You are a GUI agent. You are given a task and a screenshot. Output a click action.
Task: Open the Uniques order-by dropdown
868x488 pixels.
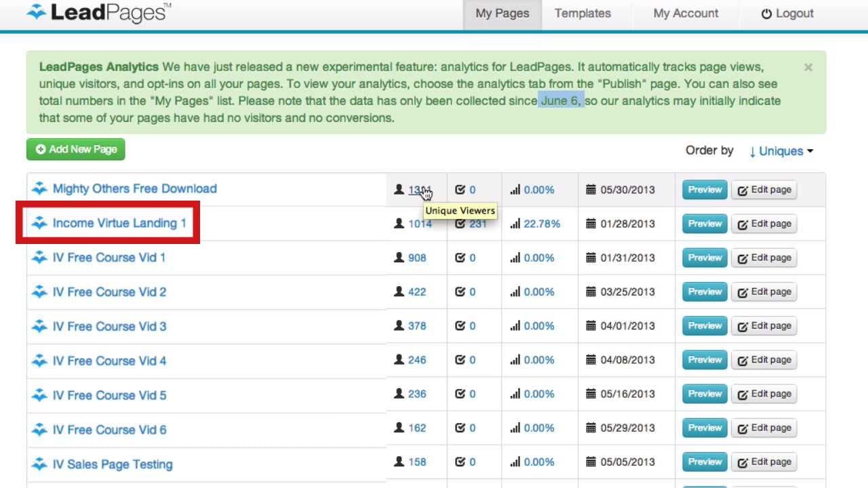click(781, 151)
